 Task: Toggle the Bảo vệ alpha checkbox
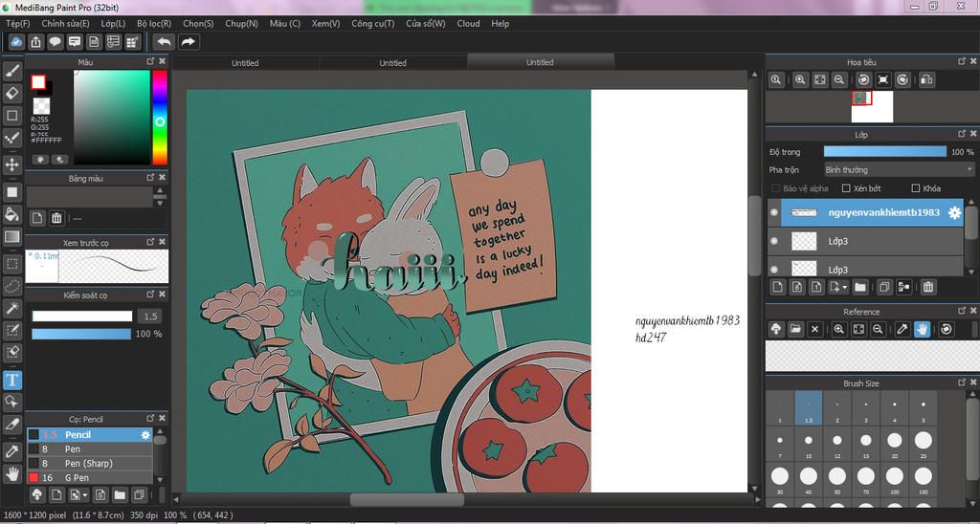pos(775,188)
